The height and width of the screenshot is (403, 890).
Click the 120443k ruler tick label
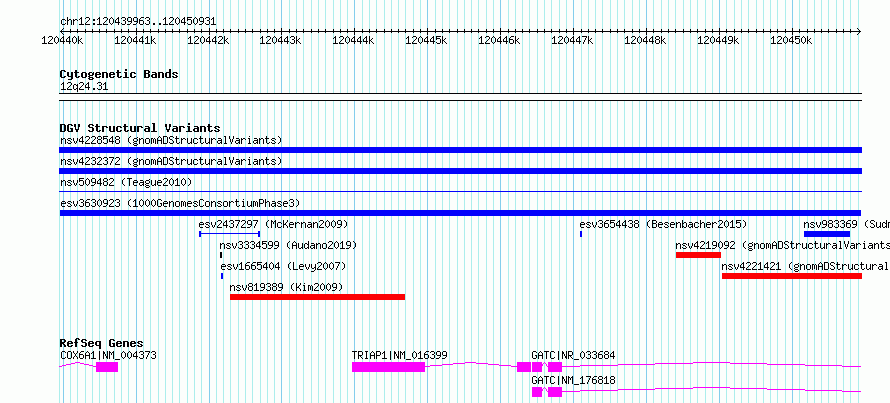[x=281, y=40]
